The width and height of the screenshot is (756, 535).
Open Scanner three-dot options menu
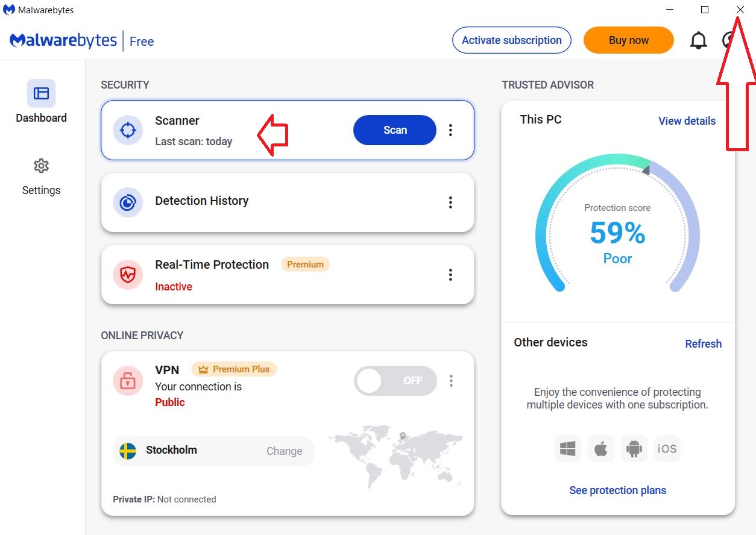tap(450, 130)
